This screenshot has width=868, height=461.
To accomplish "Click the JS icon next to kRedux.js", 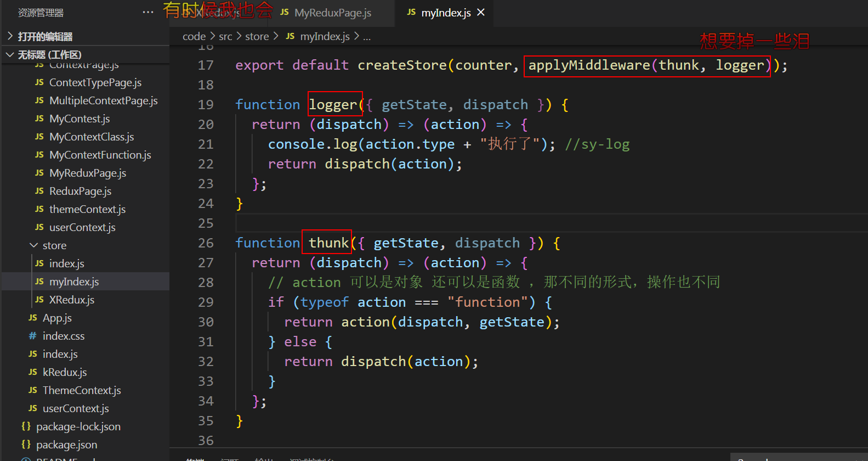I will pyautogui.click(x=33, y=372).
